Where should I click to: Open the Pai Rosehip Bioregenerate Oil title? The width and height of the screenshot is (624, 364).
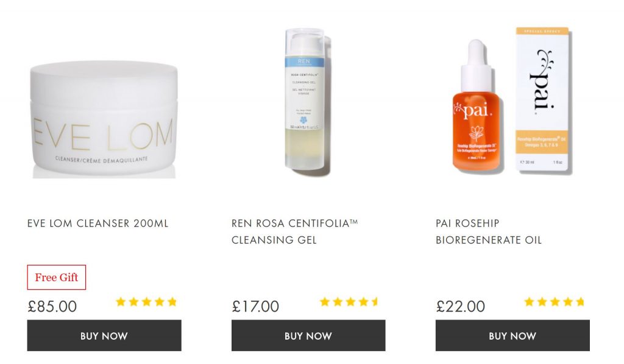pos(489,232)
